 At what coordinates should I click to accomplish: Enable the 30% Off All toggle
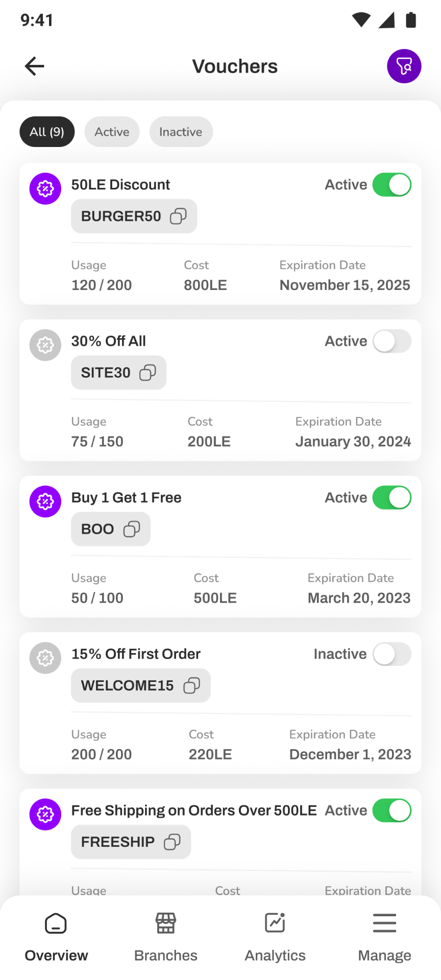point(392,341)
